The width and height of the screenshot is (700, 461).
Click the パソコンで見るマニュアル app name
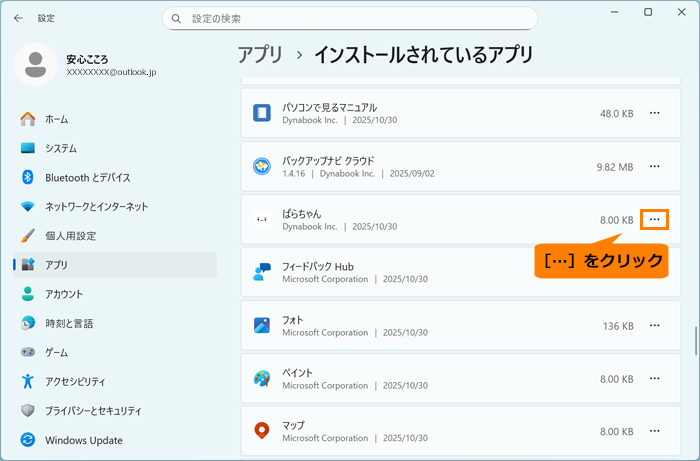[x=329, y=108]
